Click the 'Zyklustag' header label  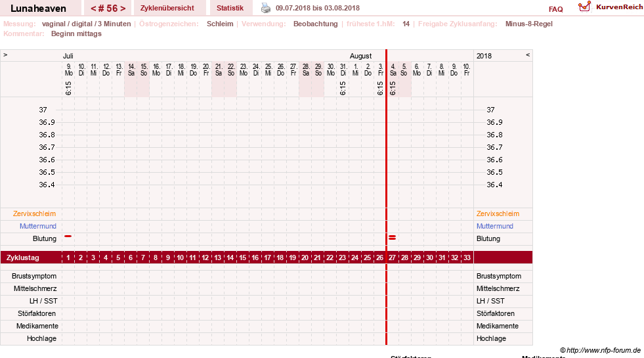tap(22, 257)
